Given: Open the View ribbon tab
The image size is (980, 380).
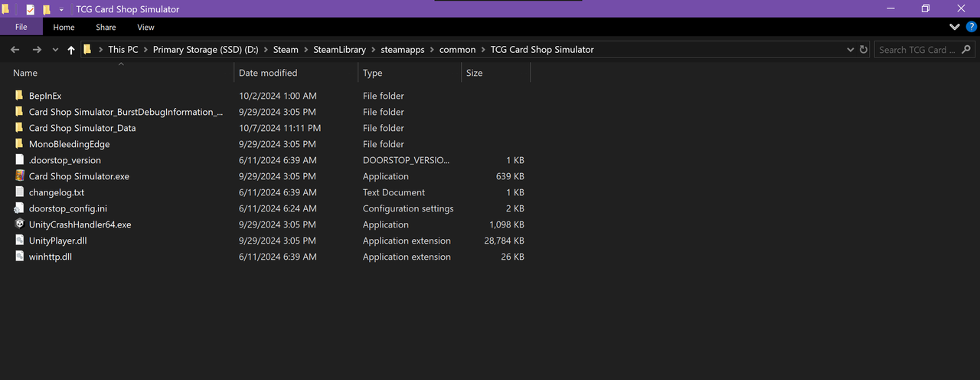Looking at the screenshot, I should [x=145, y=27].
